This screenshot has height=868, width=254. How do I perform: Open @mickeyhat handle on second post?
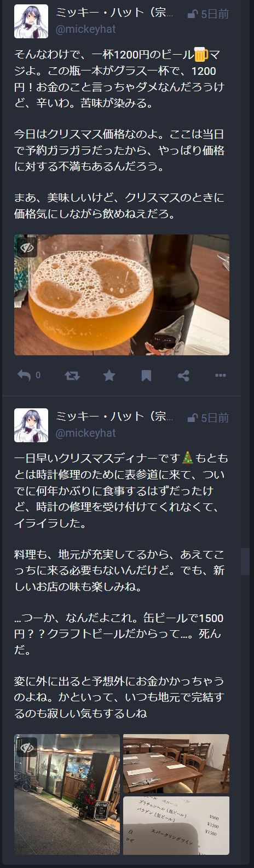85,433
